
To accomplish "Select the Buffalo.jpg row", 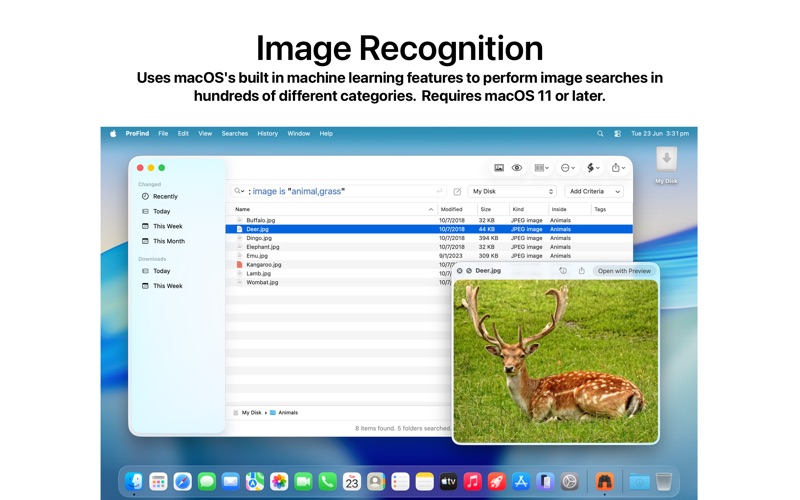I will click(x=429, y=220).
